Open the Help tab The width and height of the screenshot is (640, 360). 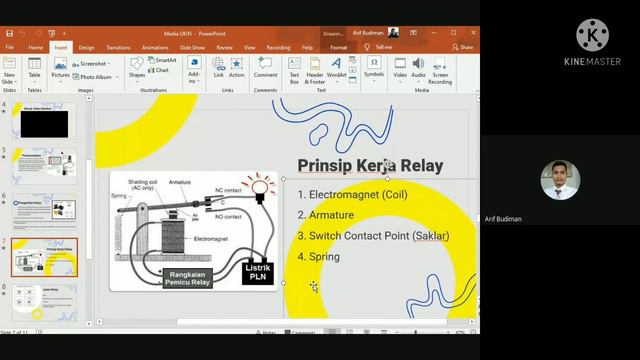pyautogui.click(x=307, y=47)
